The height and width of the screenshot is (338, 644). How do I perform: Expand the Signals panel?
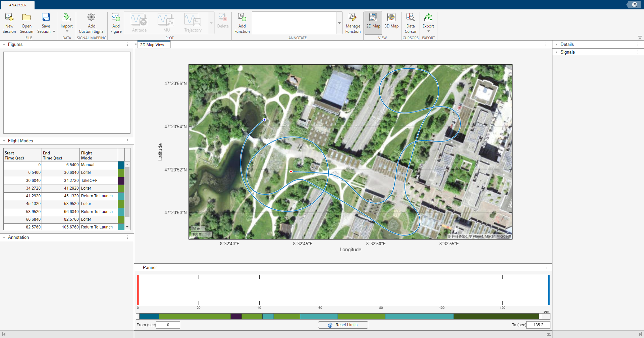[x=557, y=52]
